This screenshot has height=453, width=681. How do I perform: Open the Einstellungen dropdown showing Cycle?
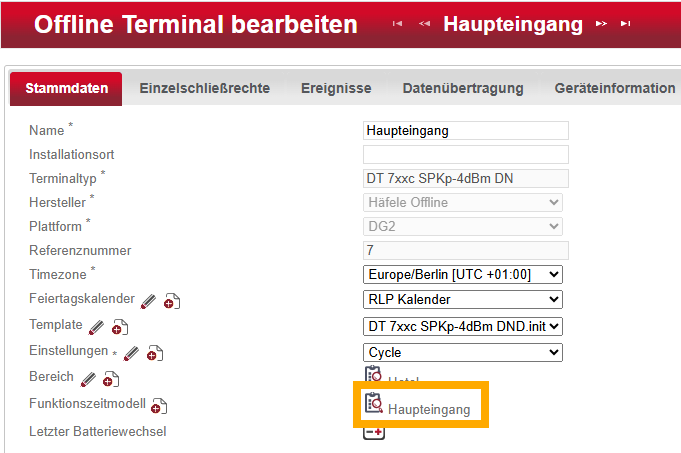click(463, 352)
